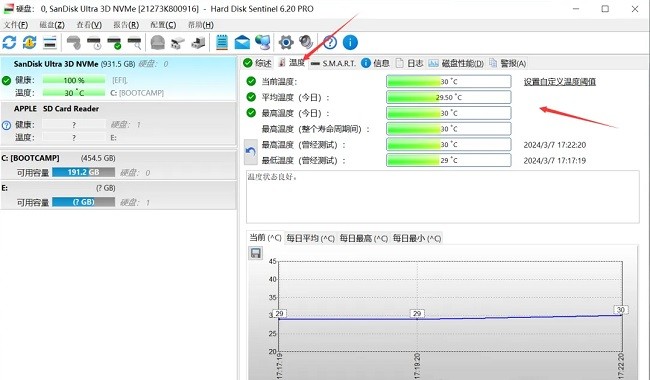
Task: Click the drive icon left of the notepad
Action: [x=198, y=42]
